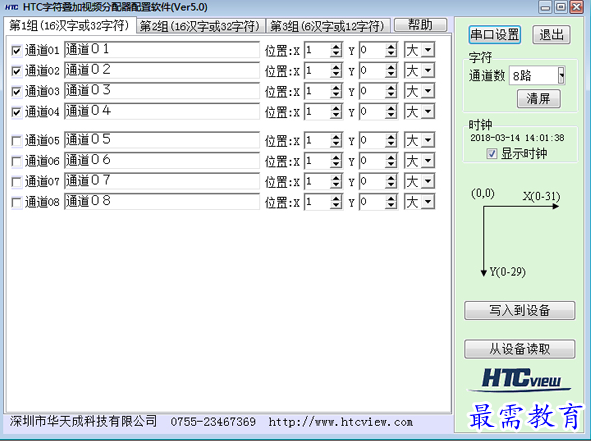Toggle the 通道03 checkbox
This screenshot has height=448, width=591.
tap(16, 91)
